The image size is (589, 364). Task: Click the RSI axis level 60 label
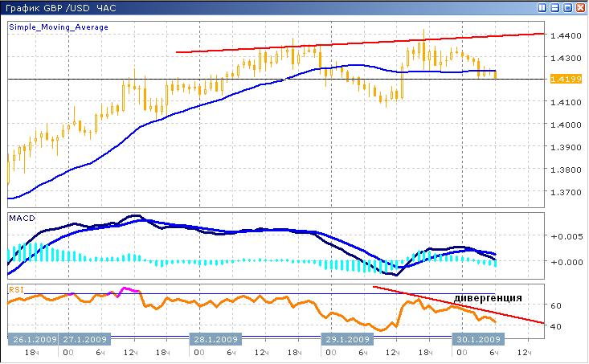555,306
